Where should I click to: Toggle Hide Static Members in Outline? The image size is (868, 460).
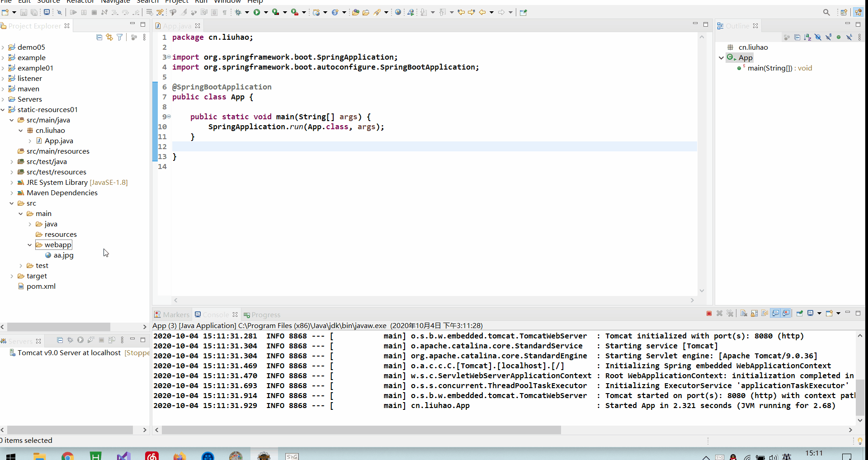pyautogui.click(x=828, y=37)
